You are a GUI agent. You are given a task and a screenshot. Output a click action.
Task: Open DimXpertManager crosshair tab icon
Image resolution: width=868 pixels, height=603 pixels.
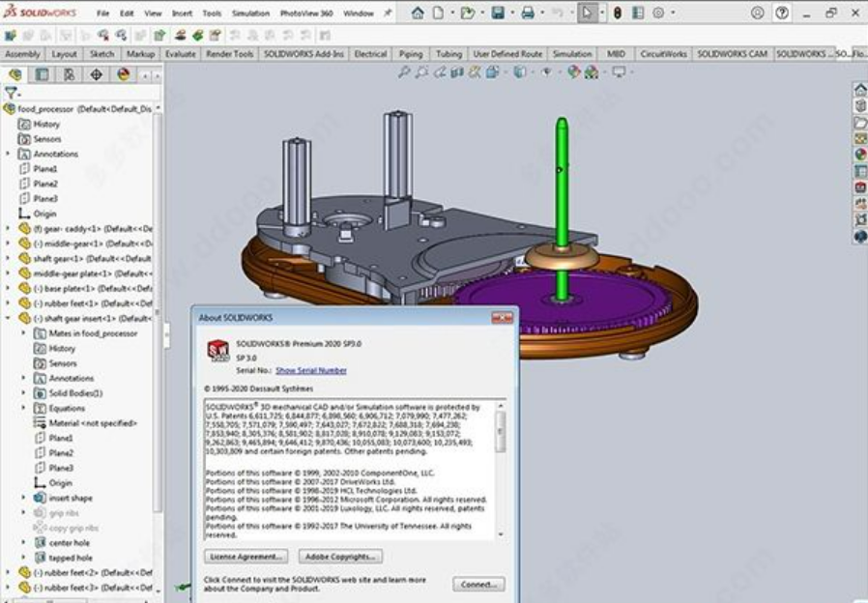click(97, 74)
